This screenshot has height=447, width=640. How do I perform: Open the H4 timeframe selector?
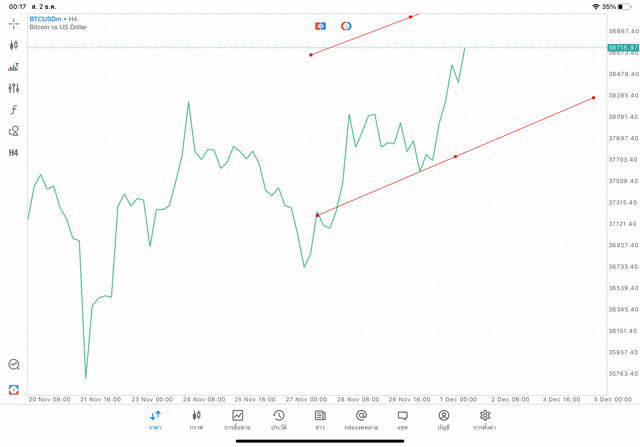[x=14, y=153]
